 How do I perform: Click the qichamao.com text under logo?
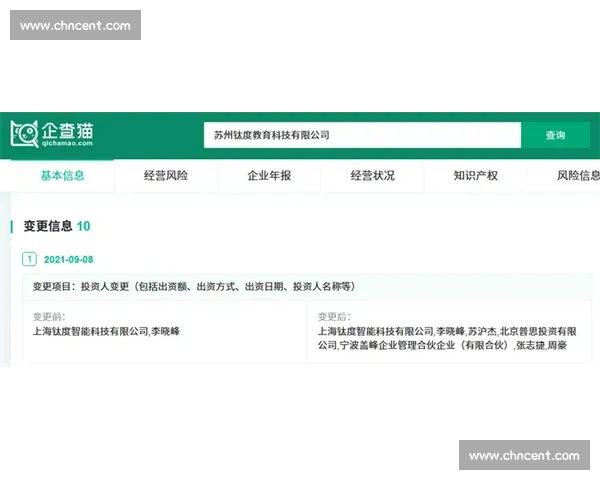67,144
